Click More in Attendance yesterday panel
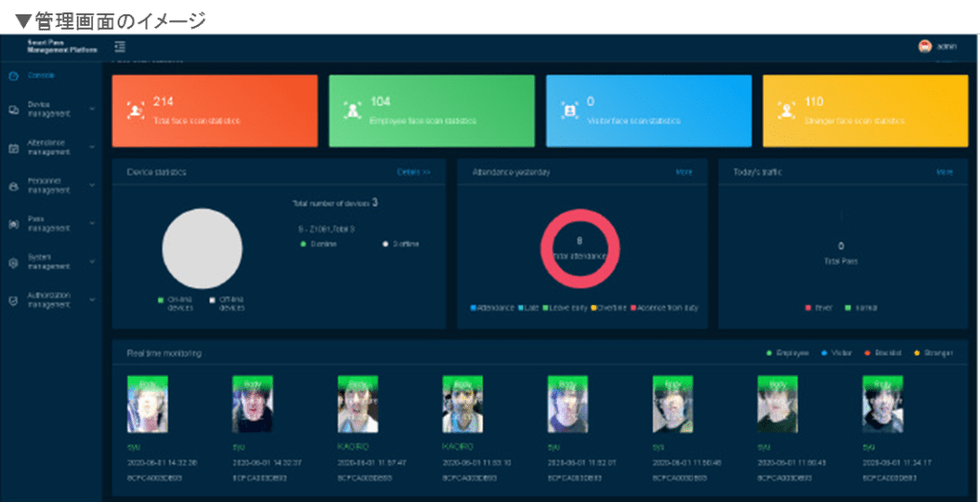Image resolution: width=980 pixels, height=502 pixels. [683, 172]
